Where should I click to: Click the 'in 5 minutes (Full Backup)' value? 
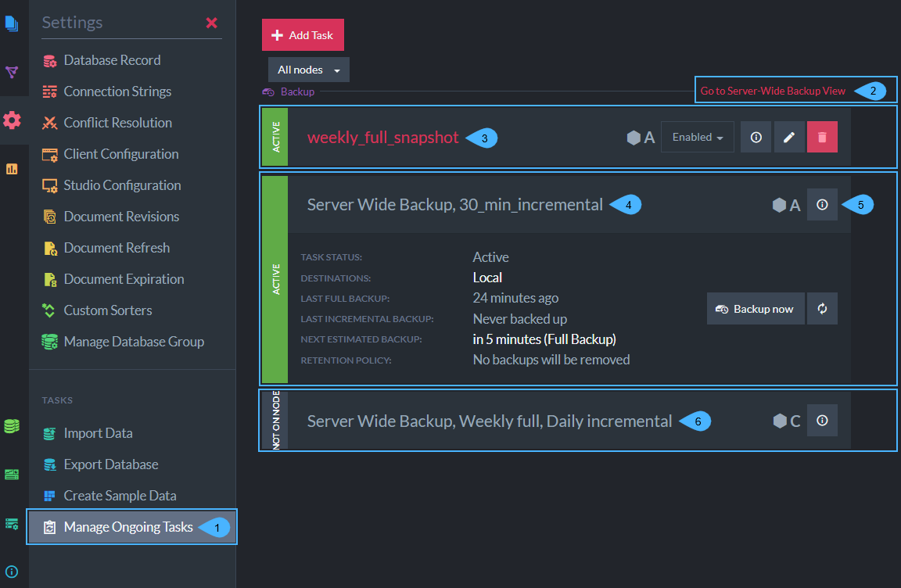click(x=544, y=339)
